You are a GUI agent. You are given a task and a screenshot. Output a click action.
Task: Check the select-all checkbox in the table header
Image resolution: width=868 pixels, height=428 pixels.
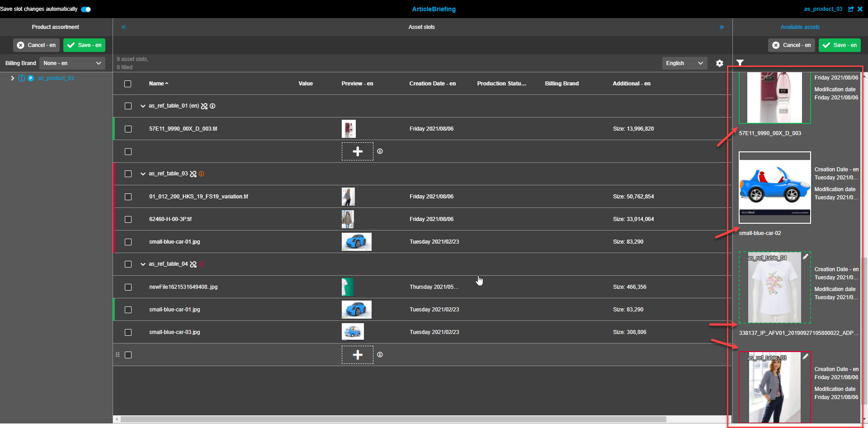click(128, 84)
